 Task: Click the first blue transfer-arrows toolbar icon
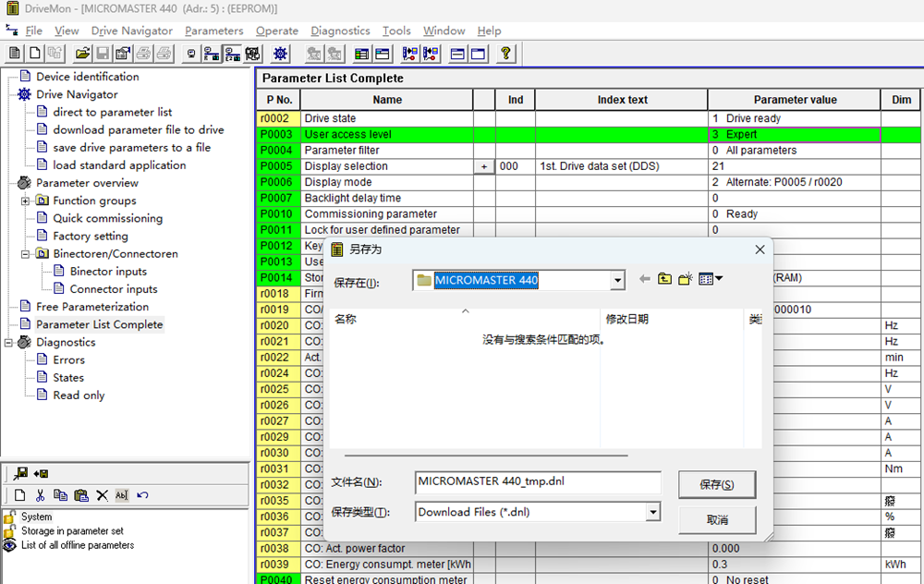[409, 54]
